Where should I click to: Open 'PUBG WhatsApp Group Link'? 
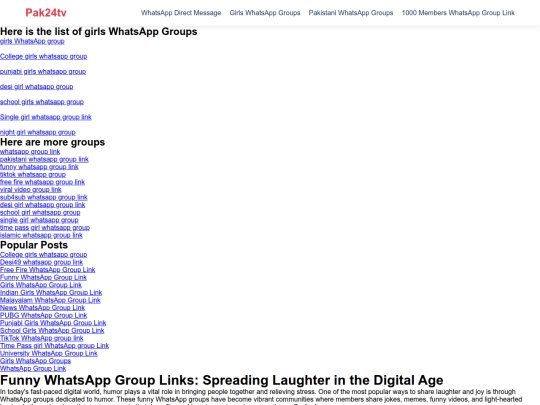tap(43, 315)
